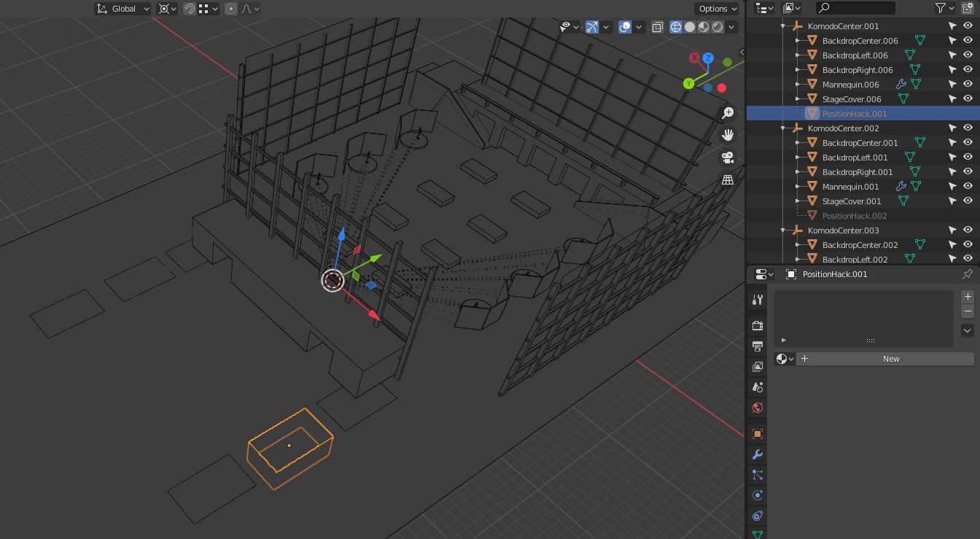Open the Render properties tab
Screen dimensions: 980x539
click(757, 325)
